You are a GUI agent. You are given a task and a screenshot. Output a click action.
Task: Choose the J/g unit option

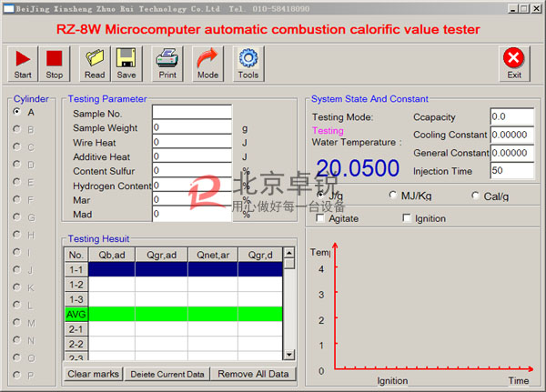320,195
